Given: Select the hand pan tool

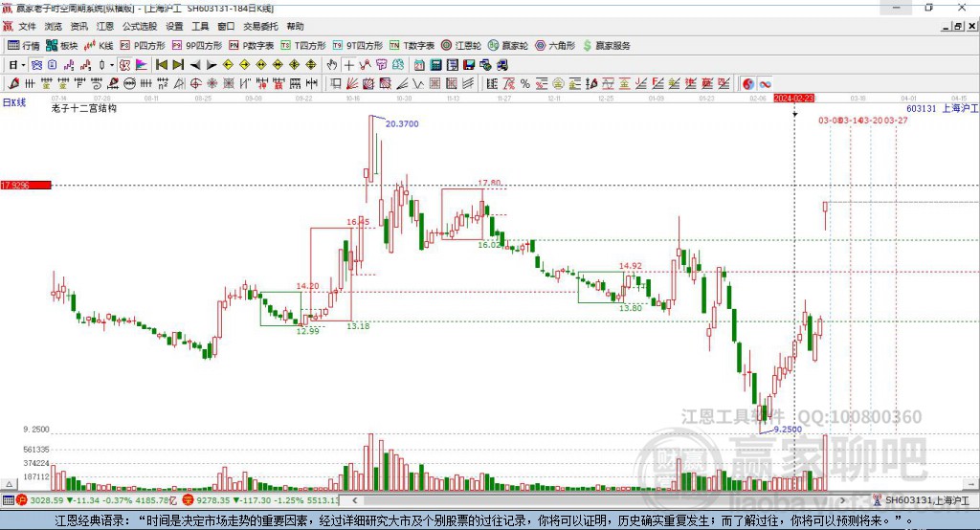Looking at the screenshot, I should pyautogui.click(x=332, y=65).
